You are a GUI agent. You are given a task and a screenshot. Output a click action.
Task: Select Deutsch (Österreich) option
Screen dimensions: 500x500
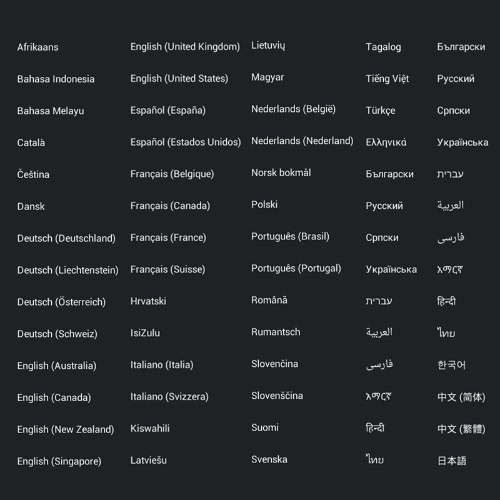point(61,302)
